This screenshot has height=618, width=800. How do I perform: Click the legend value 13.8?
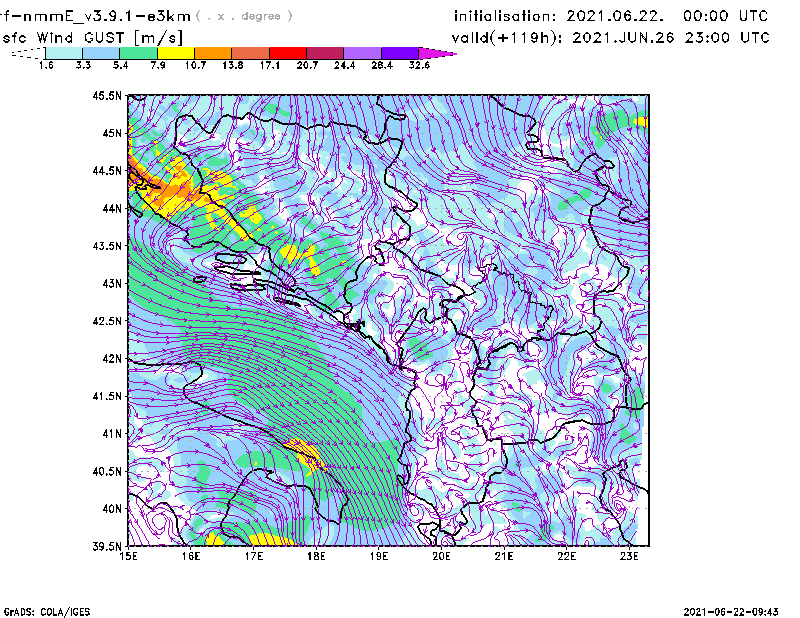click(x=233, y=65)
